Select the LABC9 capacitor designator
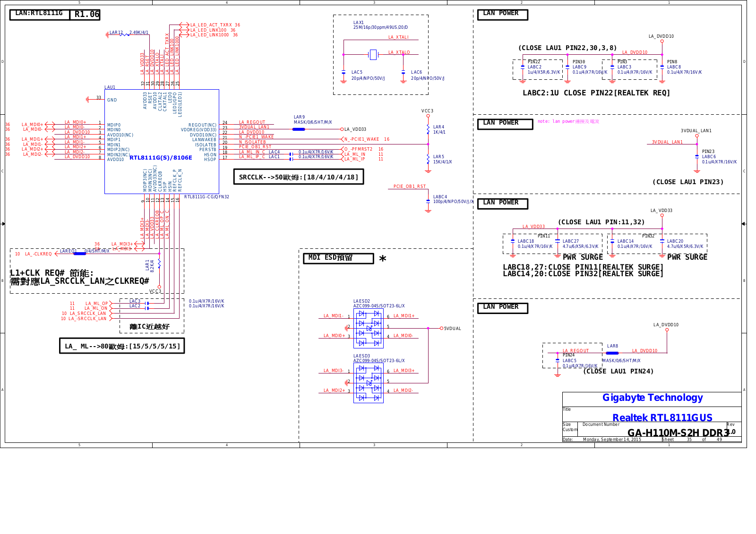756x534 pixels. pyautogui.click(x=579, y=67)
